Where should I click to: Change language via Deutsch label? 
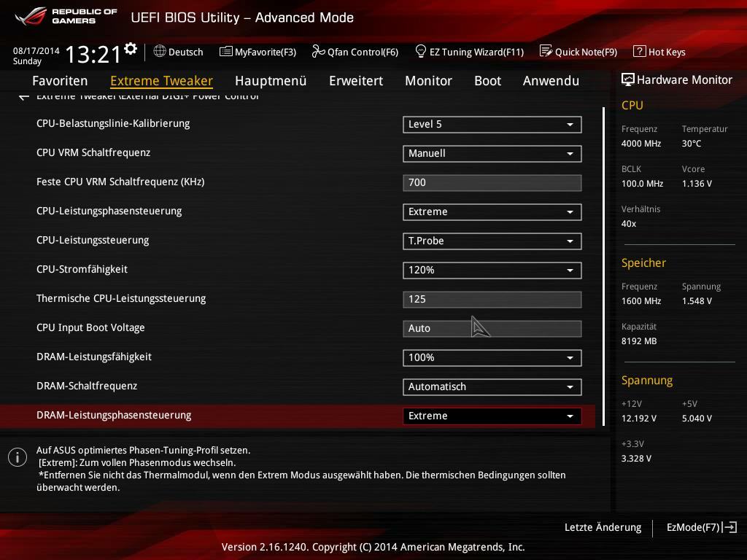[186, 52]
